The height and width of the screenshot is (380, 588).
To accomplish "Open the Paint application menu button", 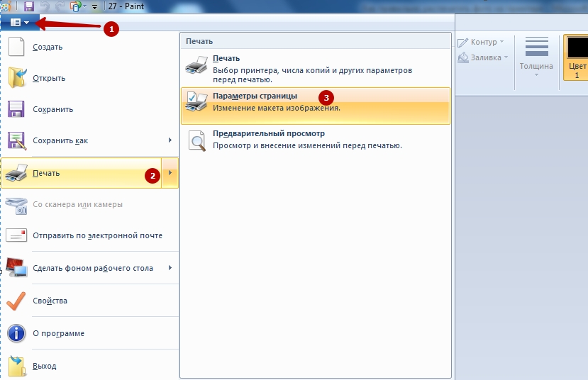I will point(19,23).
